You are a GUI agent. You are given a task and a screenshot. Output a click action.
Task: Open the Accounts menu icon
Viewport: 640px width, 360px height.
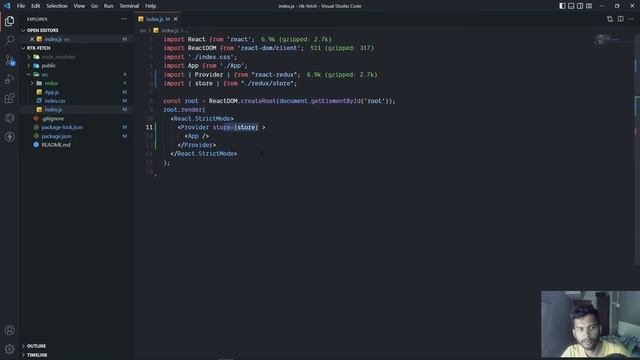9,330
